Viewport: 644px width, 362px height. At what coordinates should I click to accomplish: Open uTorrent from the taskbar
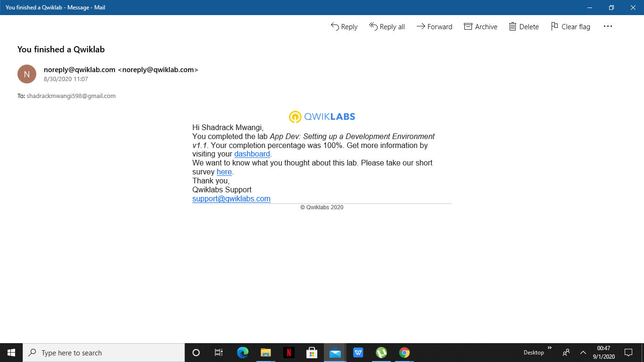point(381,353)
